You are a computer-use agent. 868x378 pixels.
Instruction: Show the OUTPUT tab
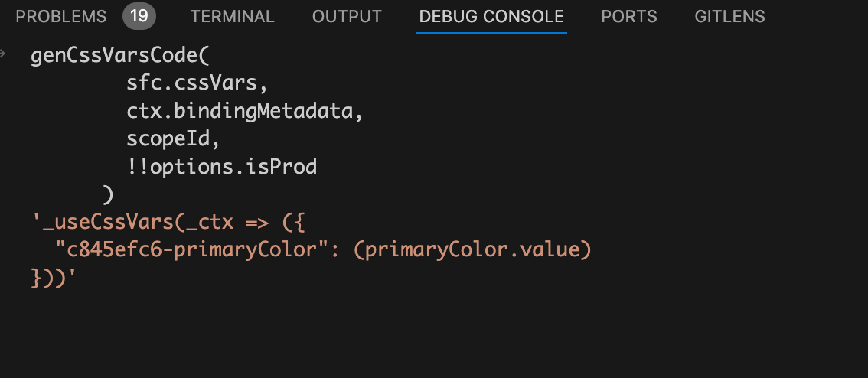(x=347, y=16)
